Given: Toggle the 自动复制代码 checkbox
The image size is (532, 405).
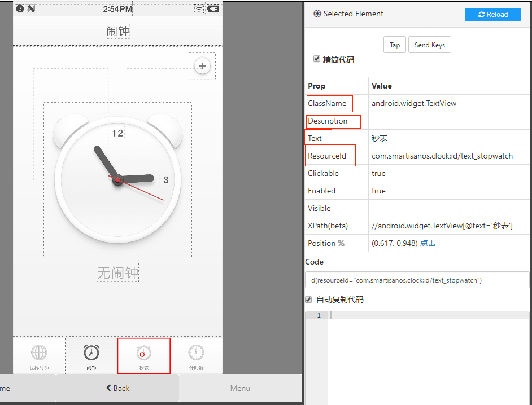Looking at the screenshot, I should coord(308,300).
